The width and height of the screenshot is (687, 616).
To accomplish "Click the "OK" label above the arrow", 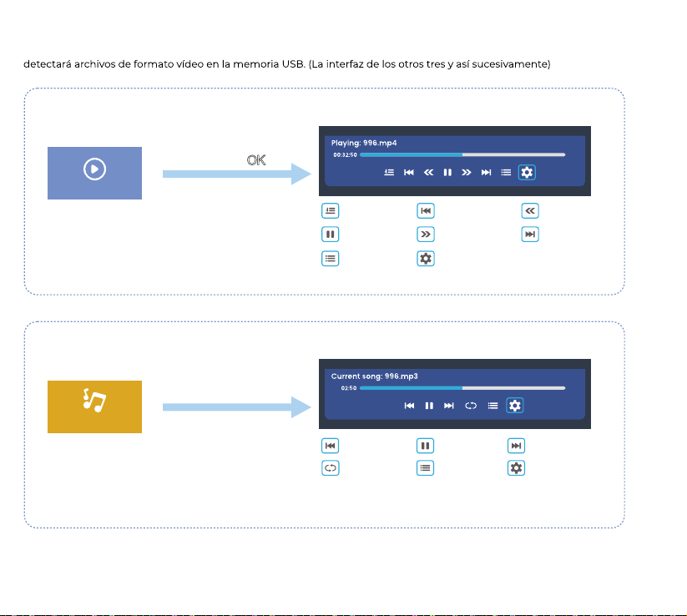I will coord(256,160).
